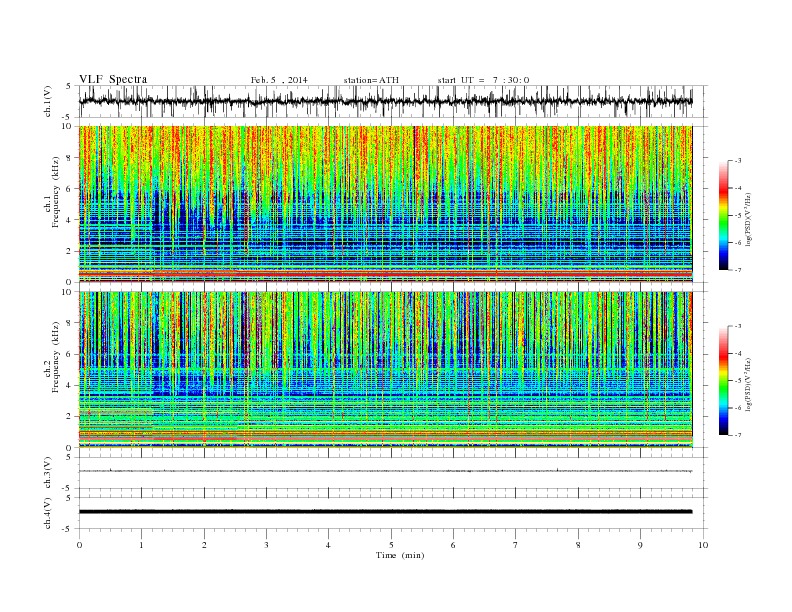The width and height of the screenshot is (792, 612).
Task: Click the "7" tick on the Time axis
Action: point(516,545)
